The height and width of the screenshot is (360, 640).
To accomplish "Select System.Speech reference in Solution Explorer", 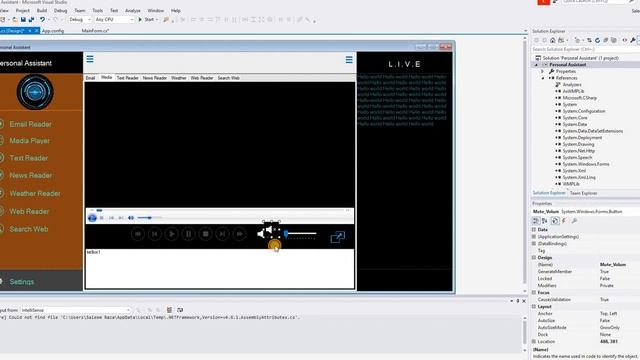I will [x=577, y=158].
